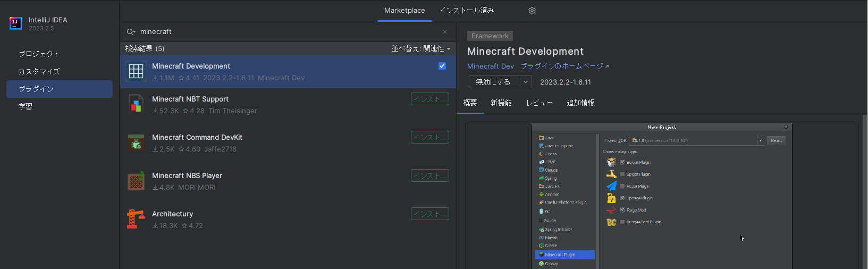Select the Minecraft NBT Support result title
The image size is (868, 269).
click(x=190, y=99)
